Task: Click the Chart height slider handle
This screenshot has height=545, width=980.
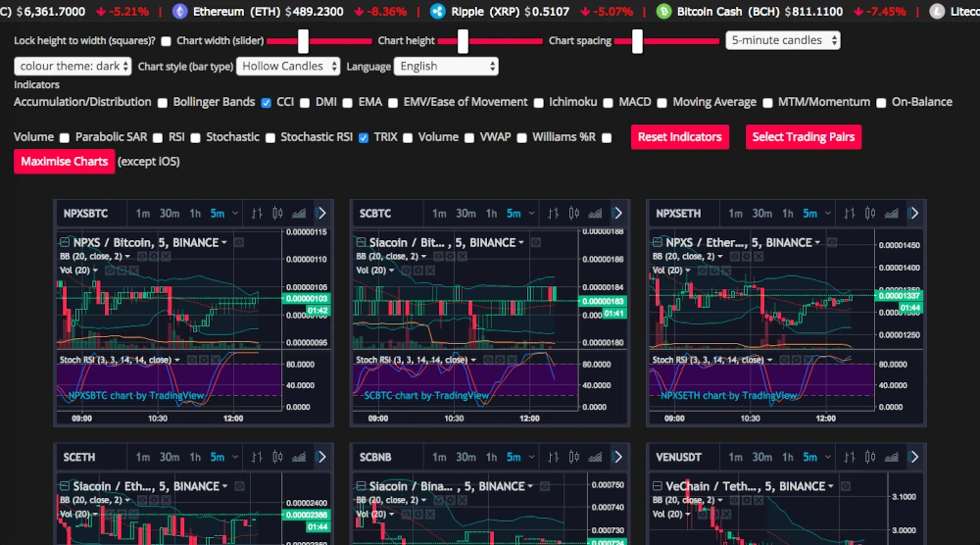Action: point(463,41)
